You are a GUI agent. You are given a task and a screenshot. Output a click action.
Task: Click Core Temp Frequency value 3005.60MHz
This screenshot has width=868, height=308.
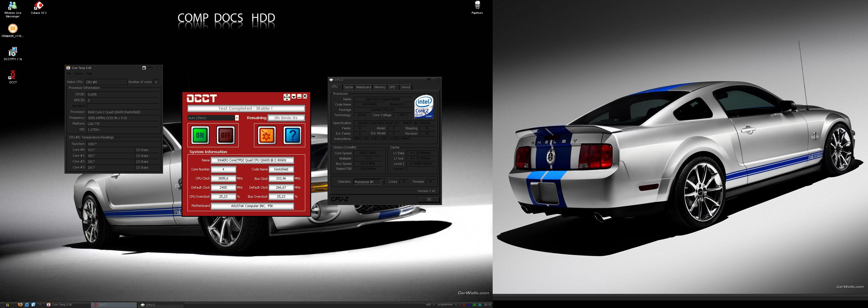123,118
